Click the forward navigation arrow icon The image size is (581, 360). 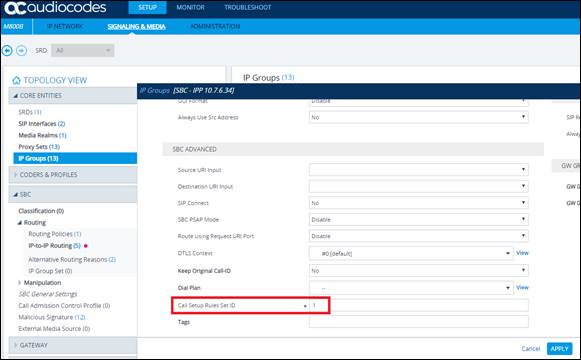click(x=21, y=50)
